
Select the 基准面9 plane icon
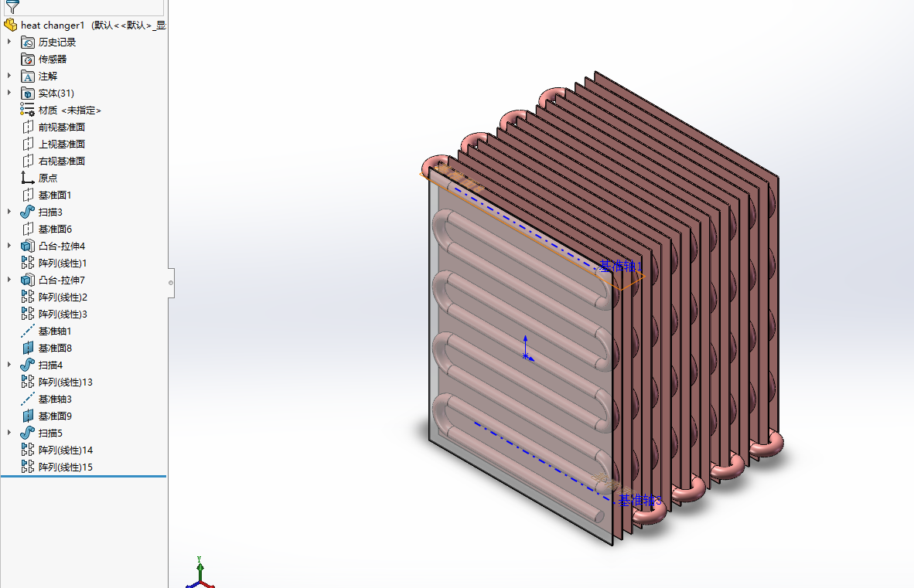[27, 416]
